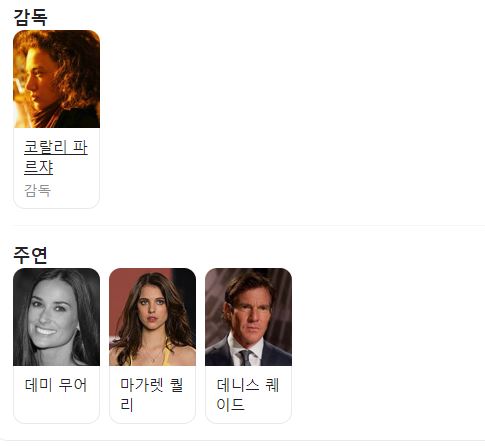Click the 이드 second-line text of 데니스 퀘이드

tap(230, 405)
